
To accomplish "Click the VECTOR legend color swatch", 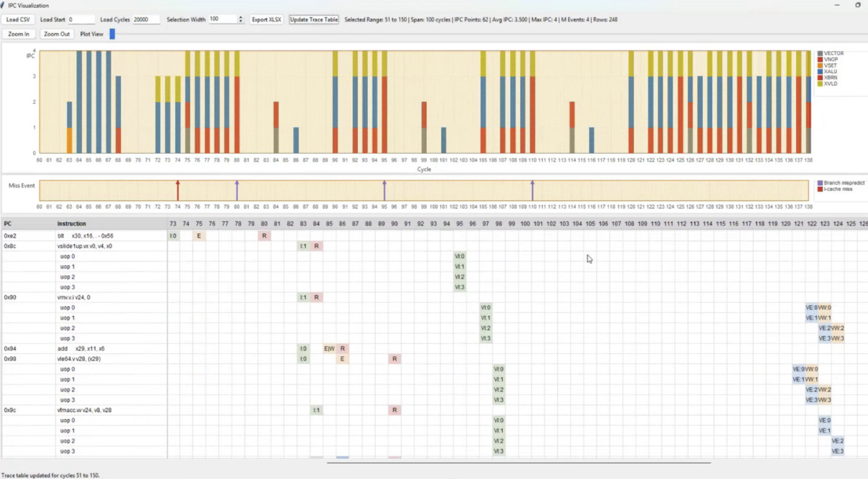I will click(820, 53).
